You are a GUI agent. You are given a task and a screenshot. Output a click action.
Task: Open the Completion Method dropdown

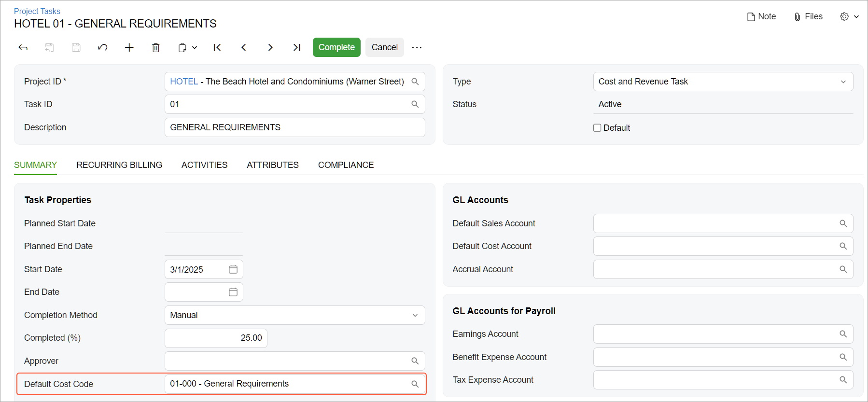coord(415,316)
